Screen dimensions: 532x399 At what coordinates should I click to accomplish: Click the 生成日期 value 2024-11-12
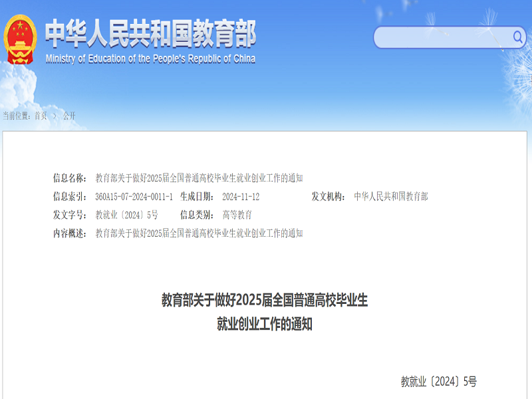click(x=241, y=196)
